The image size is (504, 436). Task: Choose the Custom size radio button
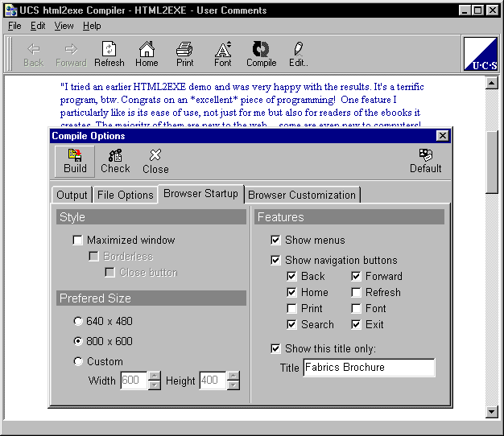[x=78, y=361]
